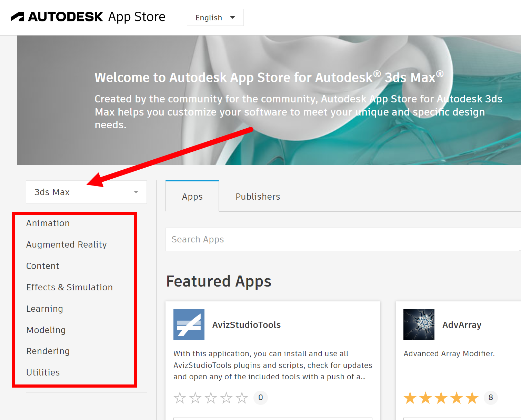Click the AdvArray app thumbnail
Screen dimensions: 521x420
[x=419, y=324]
